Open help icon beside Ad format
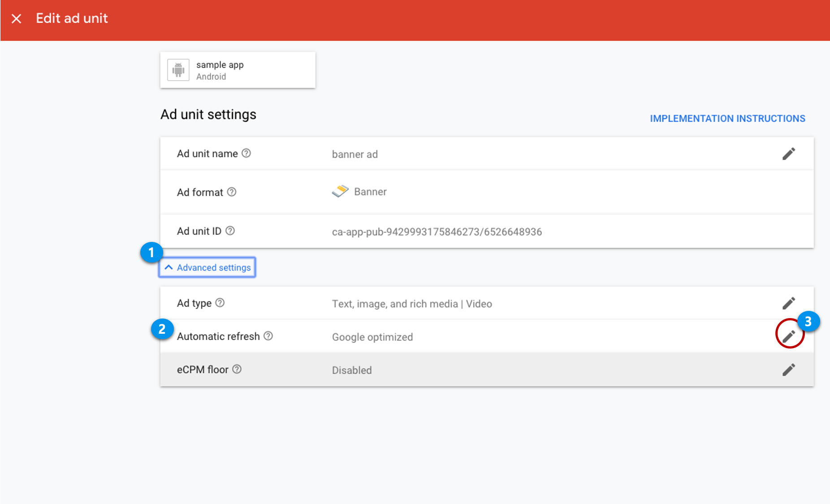Image resolution: width=830 pixels, height=504 pixels. click(x=231, y=192)
